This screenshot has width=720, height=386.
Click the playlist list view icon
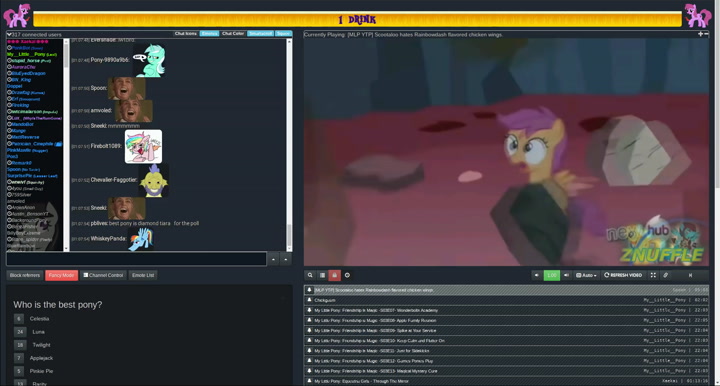[x=322, y=275]
